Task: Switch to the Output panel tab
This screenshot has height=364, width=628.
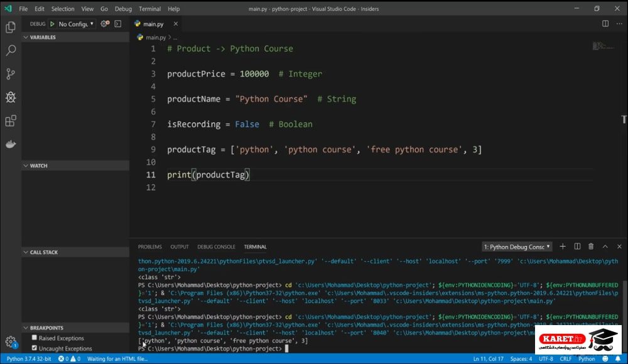Action: [x=180, y=247]
